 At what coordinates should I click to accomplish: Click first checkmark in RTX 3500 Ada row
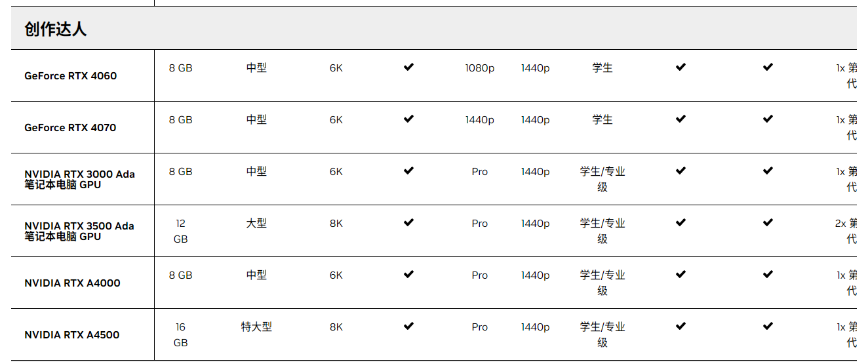(408, 222)
